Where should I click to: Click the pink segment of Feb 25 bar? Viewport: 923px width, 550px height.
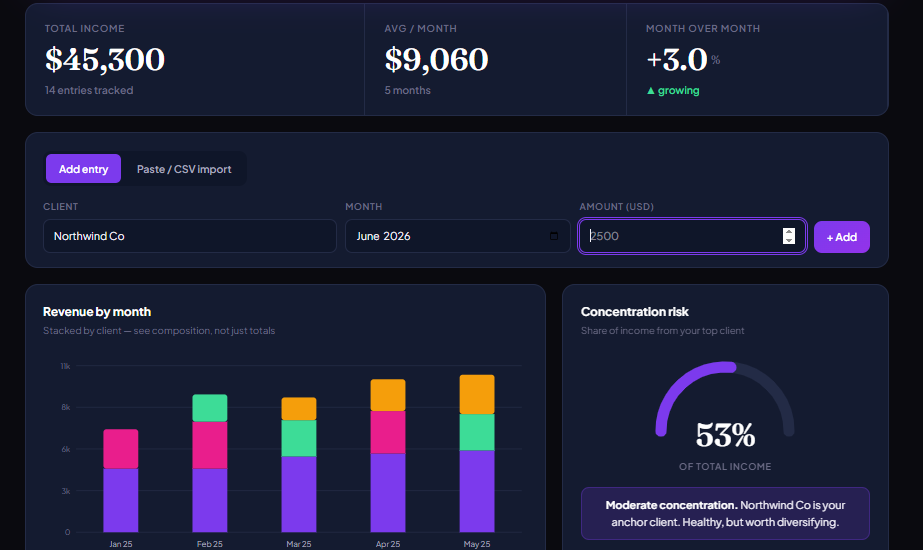pyautogui.click(x=210, y=445)
